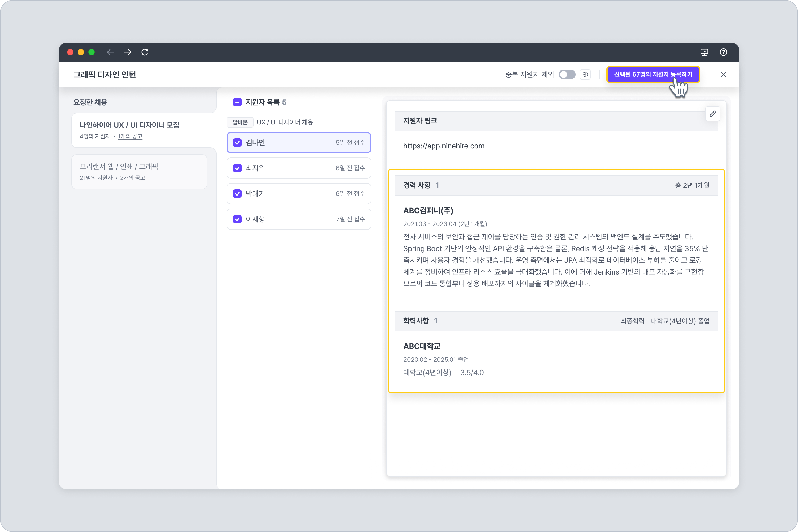Image resolution: width=798 pixels, height=532 pixels.
Task: Uncheck the 김나인 applicant checkbox
Action: [237, 143]
